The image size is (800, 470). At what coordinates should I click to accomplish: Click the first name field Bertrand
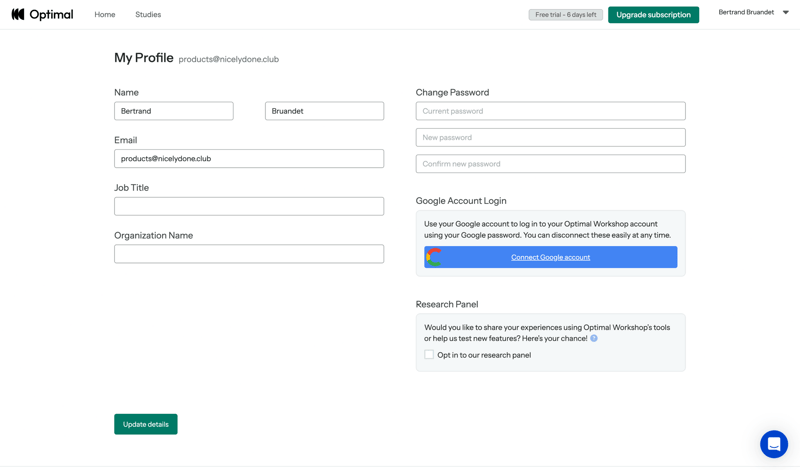174,111
